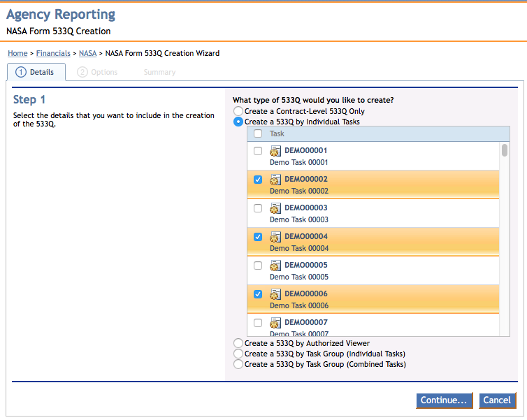Screen dimensions: 527x420
Task: Uncheck the DEMO00004 task checkbox
Action: (x=258, y=237)
